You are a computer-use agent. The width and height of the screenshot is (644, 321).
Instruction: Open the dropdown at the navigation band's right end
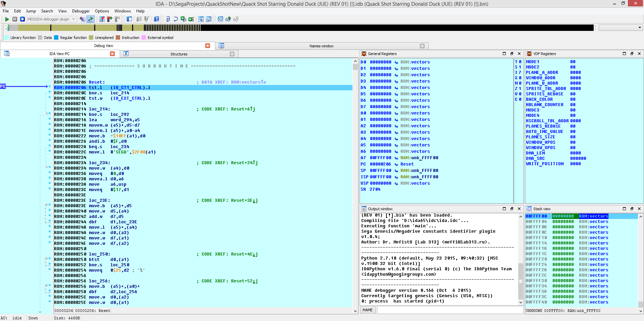click(640, 28)
